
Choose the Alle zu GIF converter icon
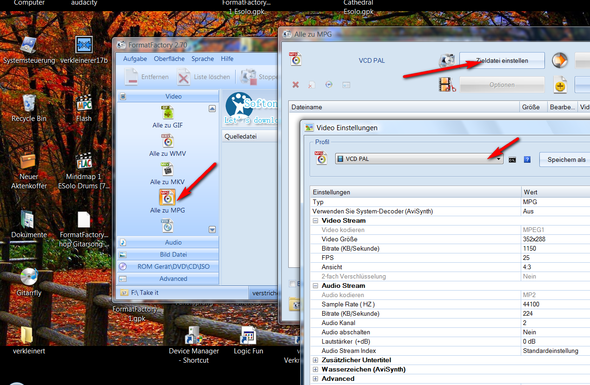167,113
